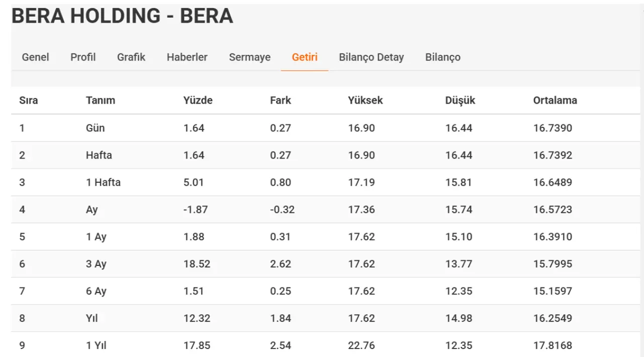Click the -1.87 percent value
The image size is (644, 357).
[196, 209]
